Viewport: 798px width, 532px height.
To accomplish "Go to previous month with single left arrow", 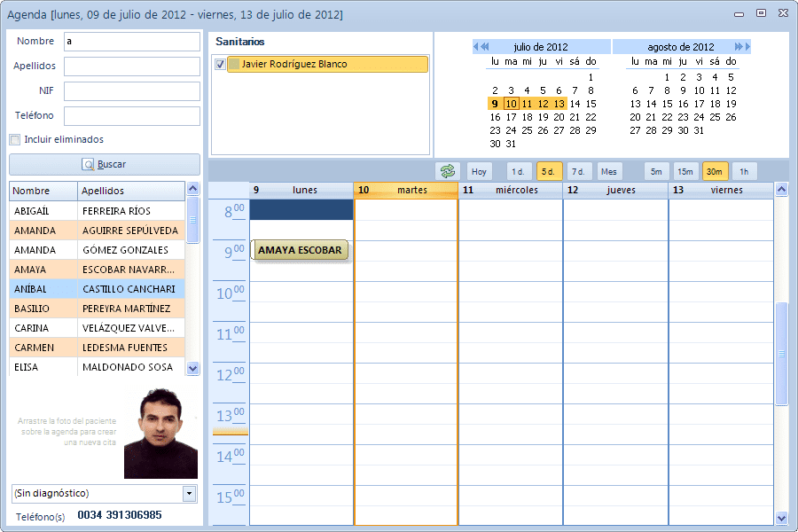I will pyautogui.click(x=476, y=46).
